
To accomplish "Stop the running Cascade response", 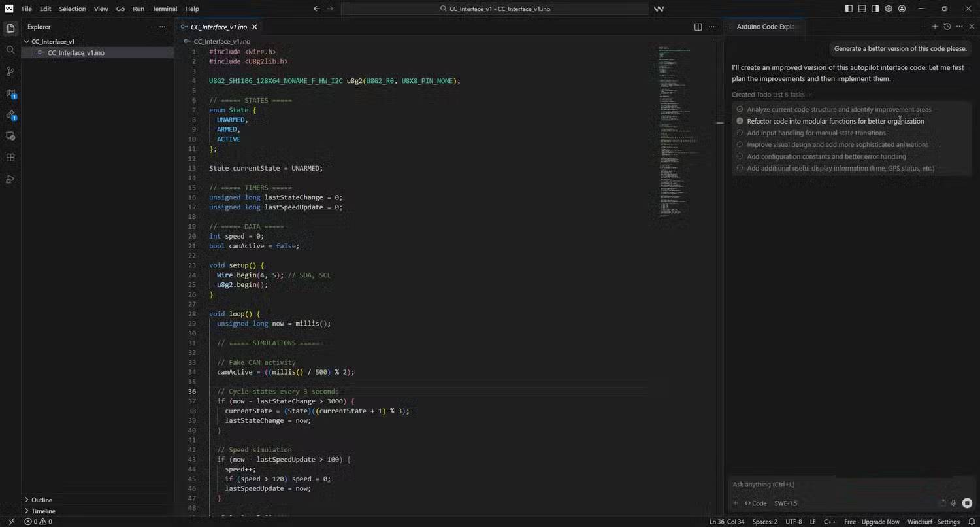I will coord(967,503).
